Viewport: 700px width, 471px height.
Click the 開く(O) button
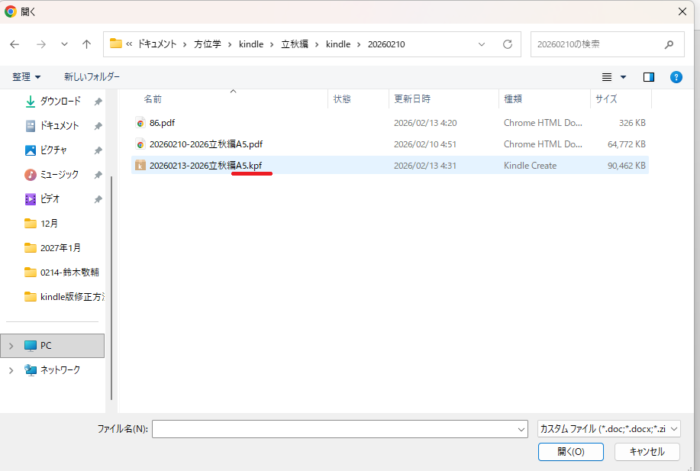[570, 452]
